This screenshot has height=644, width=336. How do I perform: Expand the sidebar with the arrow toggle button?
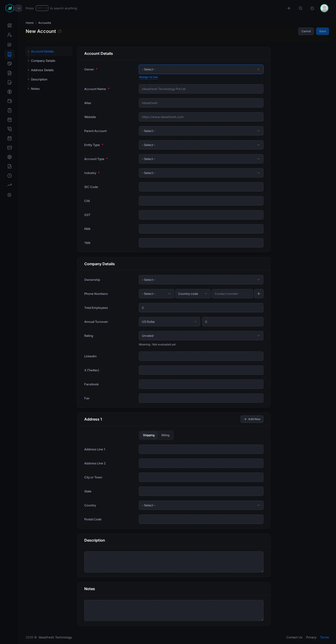point(18,8)
